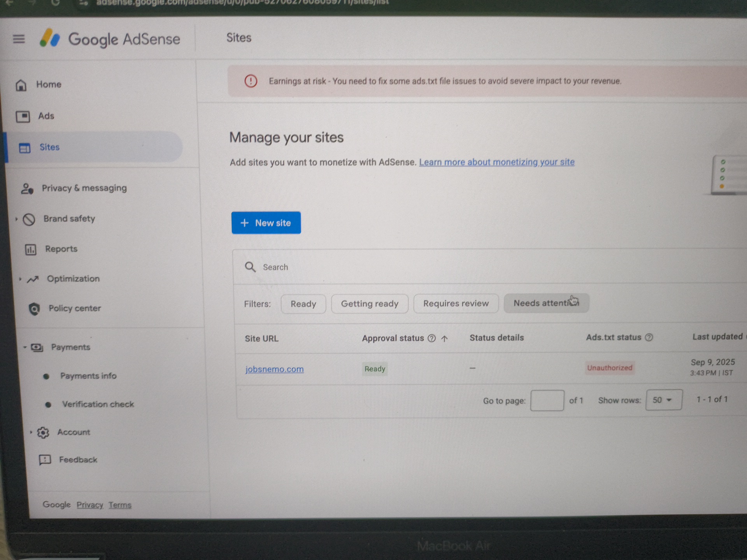Apply the Needs attention filter chip

click(x=546, y=303)
